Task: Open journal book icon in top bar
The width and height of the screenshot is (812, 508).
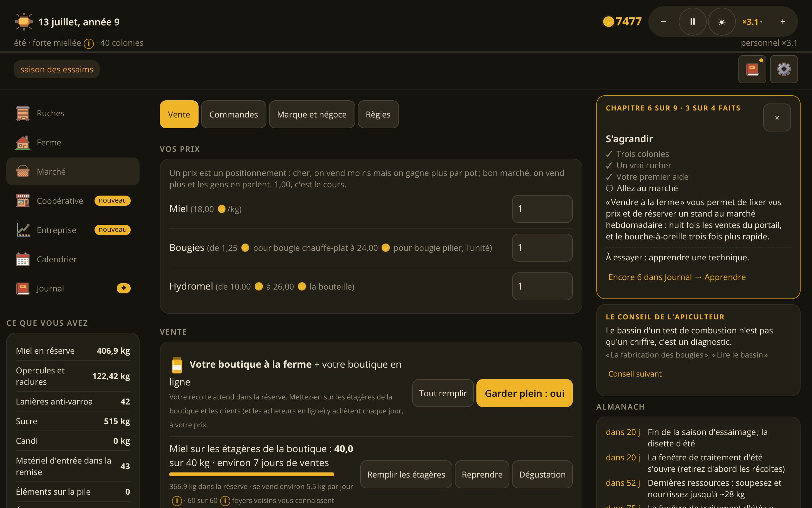Action: click(x=752, y=69)
